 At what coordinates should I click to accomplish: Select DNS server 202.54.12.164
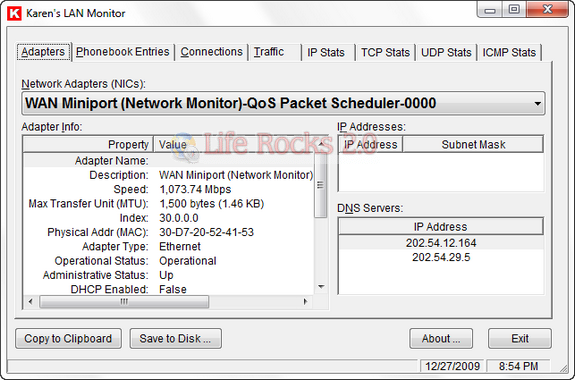441,243
